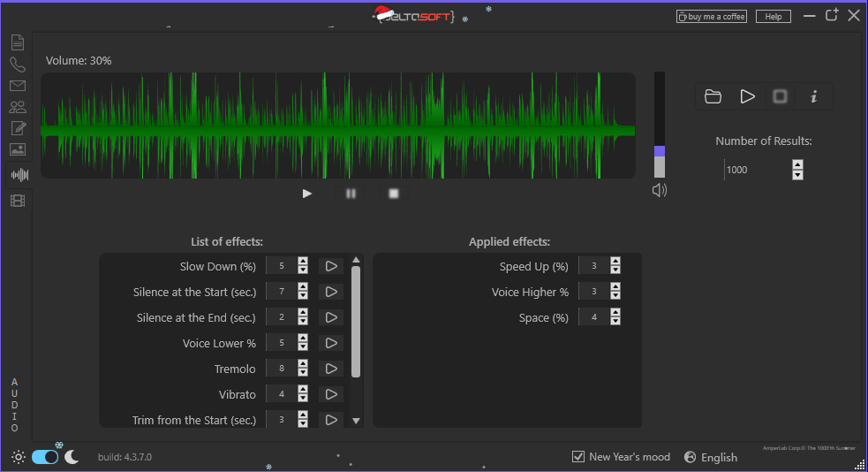Stop processing with the outlined square icon

coord(780,96)
